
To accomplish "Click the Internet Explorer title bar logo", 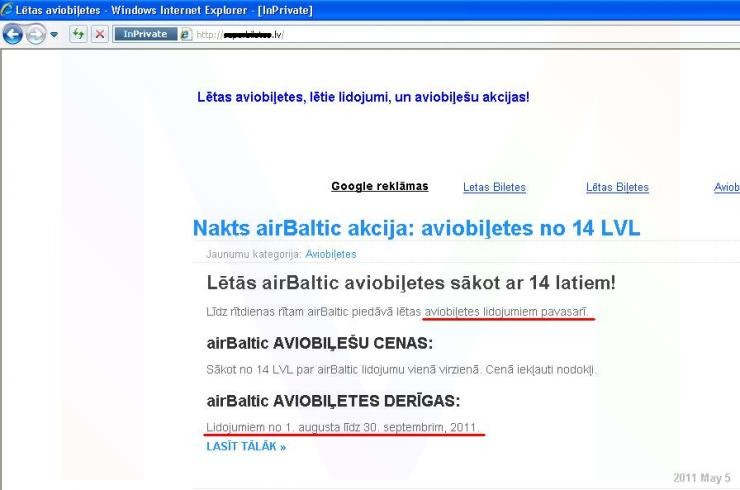I will [x=8, y=9].
